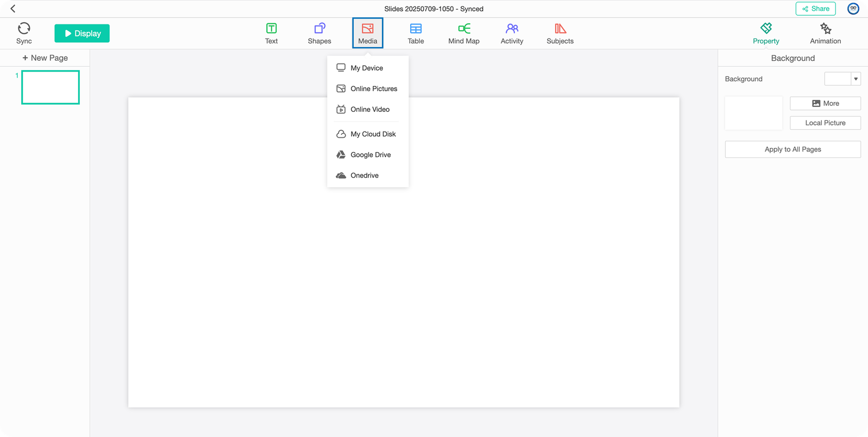Open the user profile avatar
This screenshot has width=868, height=437.
(x=853, y=9)
